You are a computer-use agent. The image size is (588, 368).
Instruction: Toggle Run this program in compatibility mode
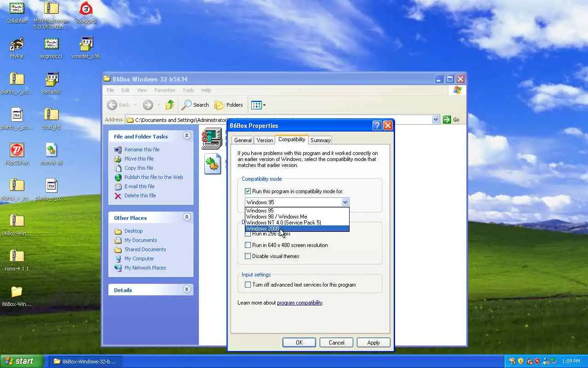pyautogui.click(x=248, y=191)
